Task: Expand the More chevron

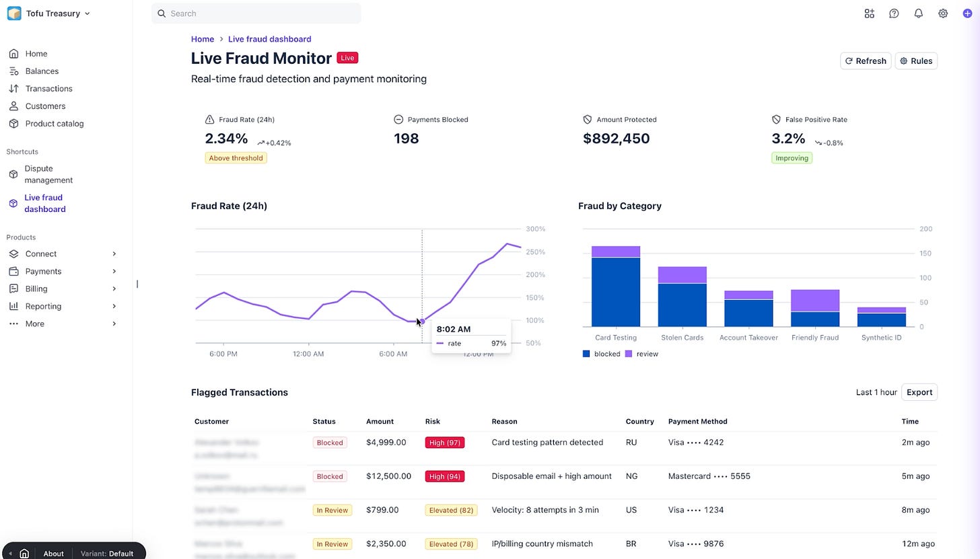Action: [114, 324]
